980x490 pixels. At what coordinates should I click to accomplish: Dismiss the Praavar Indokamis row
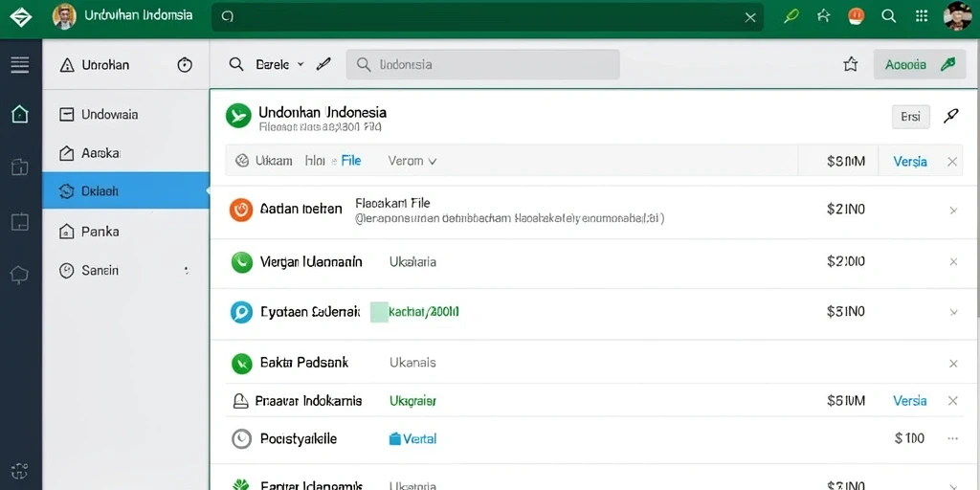pos(952,401)
